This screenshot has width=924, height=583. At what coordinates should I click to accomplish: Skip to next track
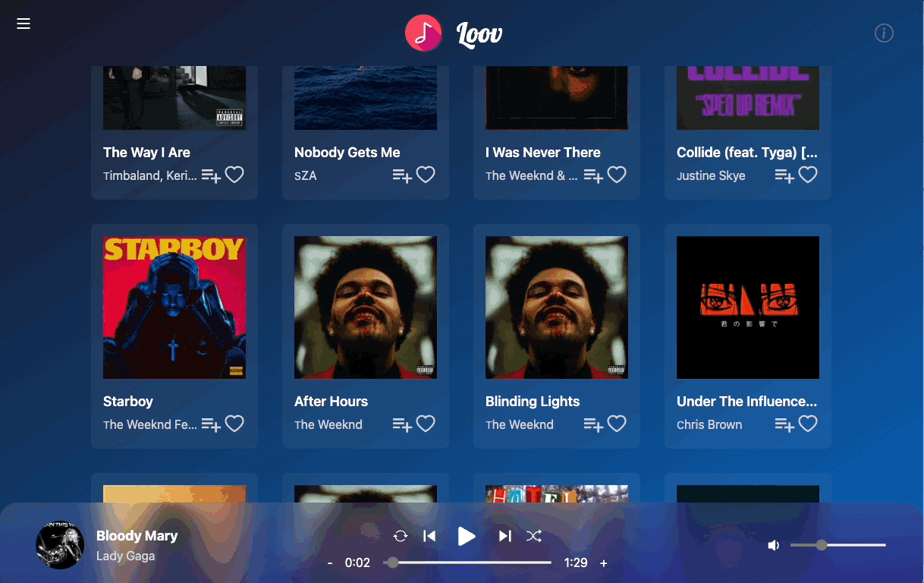tap(504, 537)
